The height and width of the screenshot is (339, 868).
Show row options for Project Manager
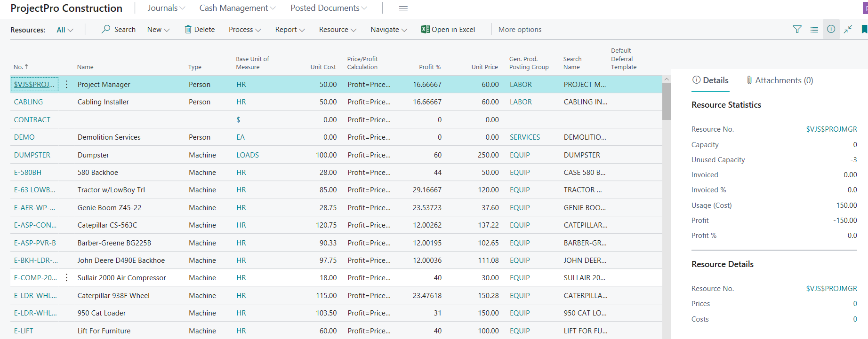click(67, 84)
